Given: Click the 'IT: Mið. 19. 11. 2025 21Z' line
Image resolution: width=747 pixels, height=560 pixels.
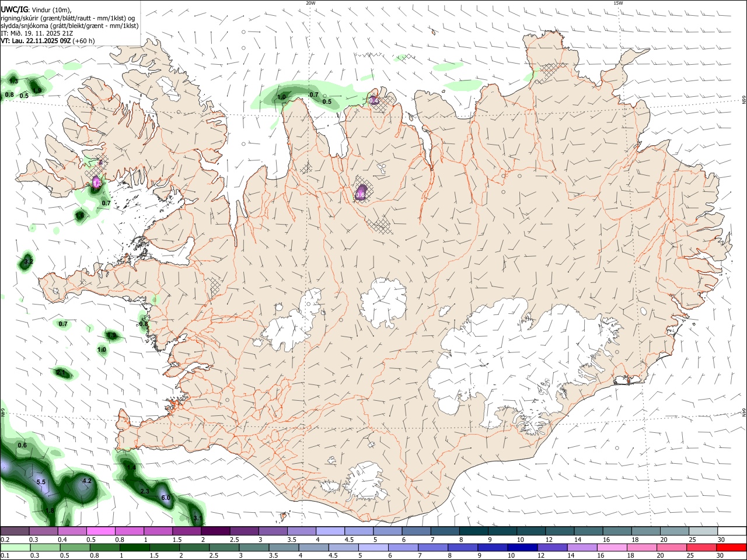Looking at the screenshot, I should coord(37,33).
